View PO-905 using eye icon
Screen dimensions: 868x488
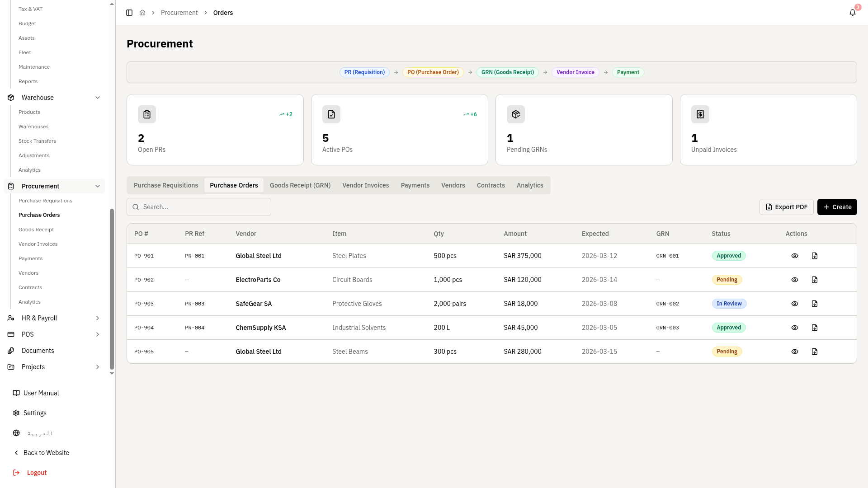click(794, 352)
